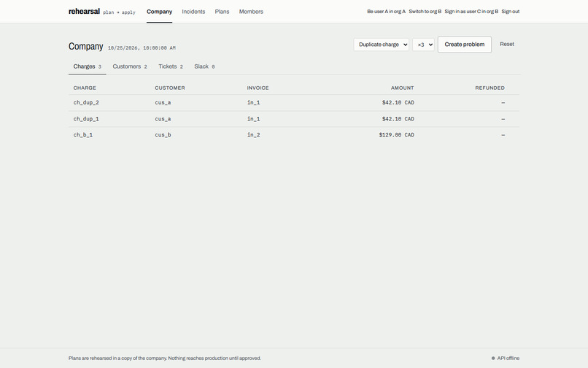
Task: Sign out of the app
Action: click(x=511, y=12)
